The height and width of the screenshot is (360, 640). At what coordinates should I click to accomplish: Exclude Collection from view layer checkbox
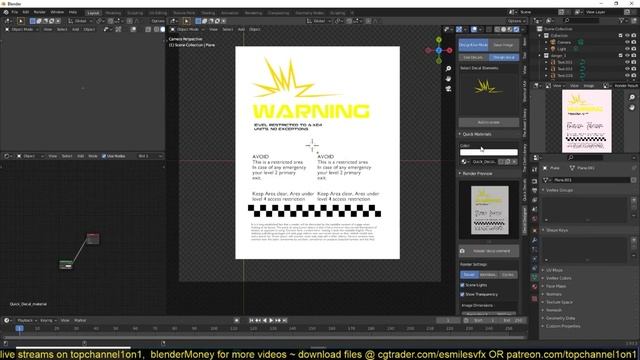tap(621, 36)
